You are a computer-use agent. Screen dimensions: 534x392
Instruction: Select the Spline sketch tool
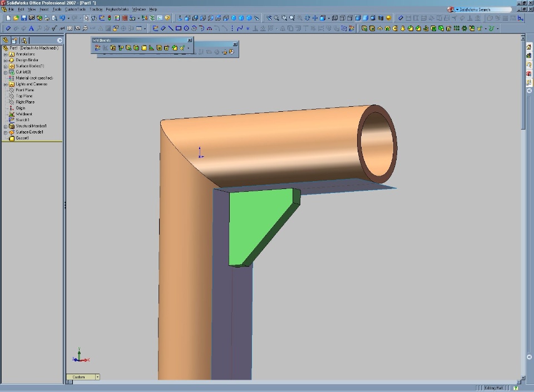(240, 28)
